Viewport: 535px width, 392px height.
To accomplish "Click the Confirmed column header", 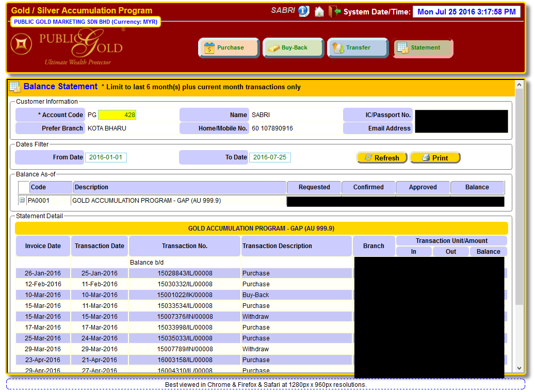I will pos(368,187).
